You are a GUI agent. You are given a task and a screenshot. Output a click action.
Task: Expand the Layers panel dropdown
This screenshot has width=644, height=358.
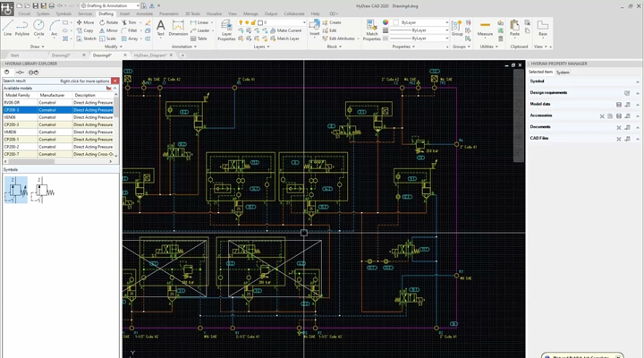pos(261,47)
